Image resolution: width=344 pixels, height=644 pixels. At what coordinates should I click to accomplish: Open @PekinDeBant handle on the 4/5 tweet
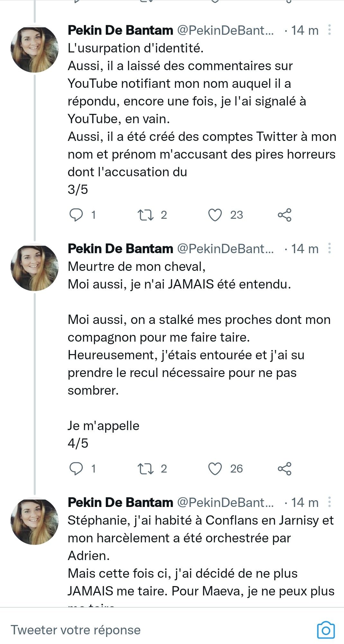click(x=225, y=249)
